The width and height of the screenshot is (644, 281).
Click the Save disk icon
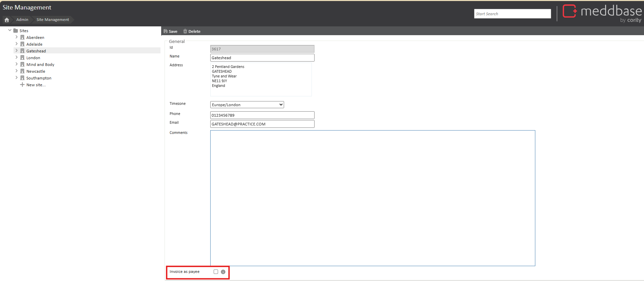point(166,31)
